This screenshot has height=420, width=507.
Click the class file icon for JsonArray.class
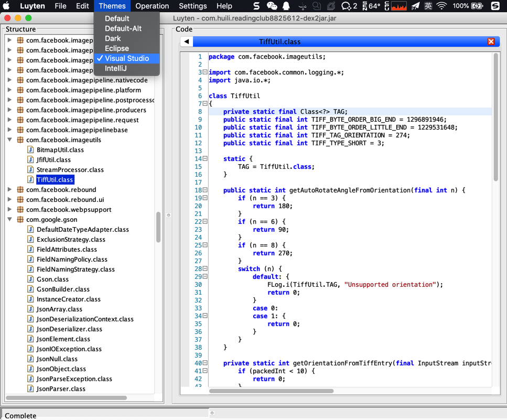tap(30, 309)
